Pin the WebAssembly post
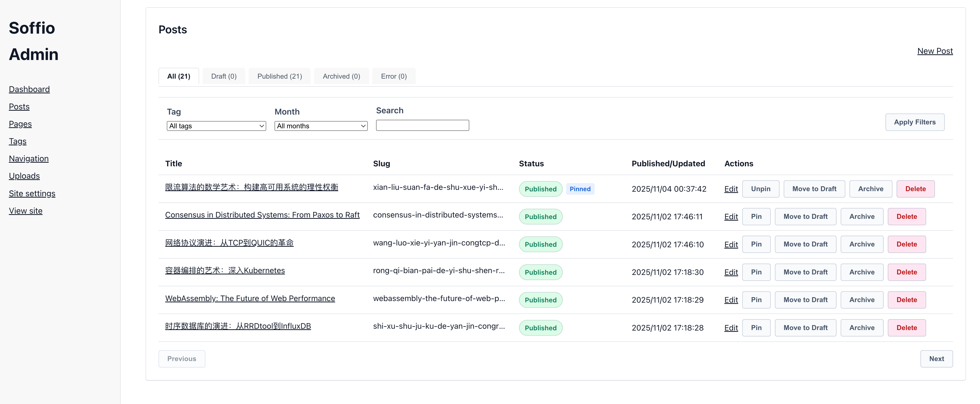Image resolution: width=980 pixels, height=404 pixels. (x=756, y=300)
